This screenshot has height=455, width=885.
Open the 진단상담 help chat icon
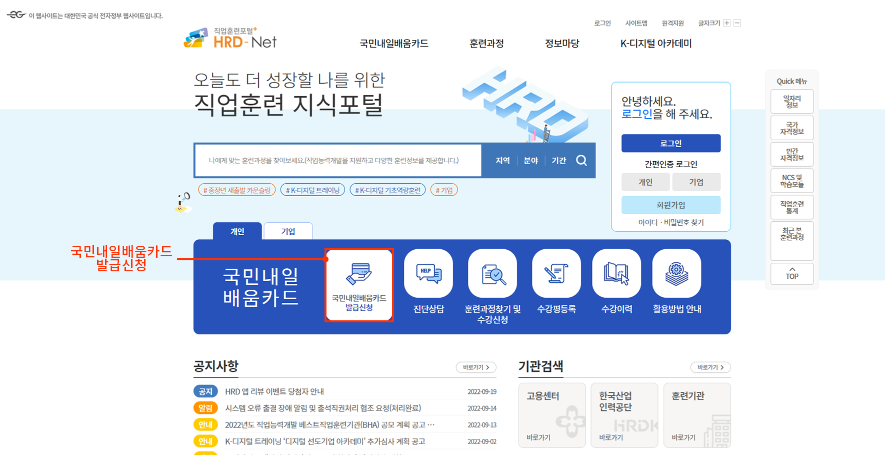(x=428, y=274)
